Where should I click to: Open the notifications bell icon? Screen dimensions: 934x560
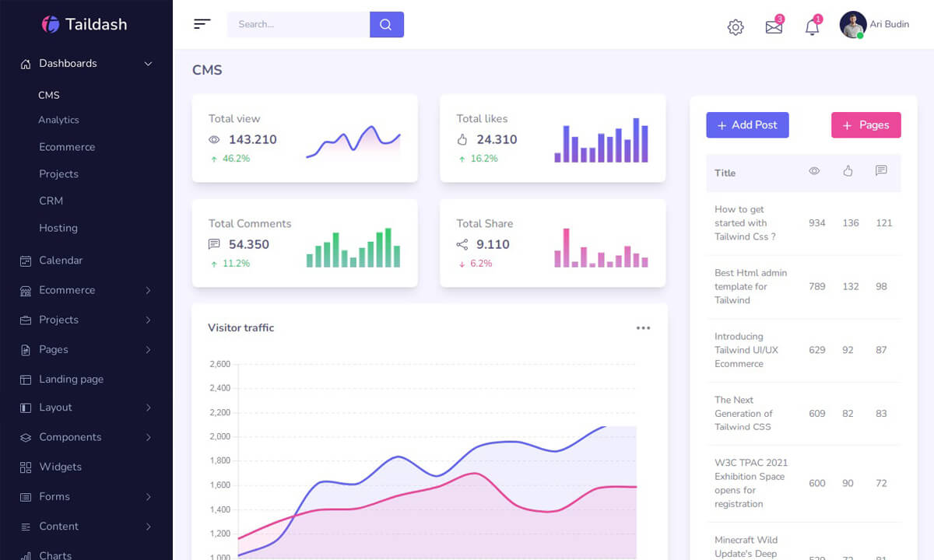coord(812,27)
